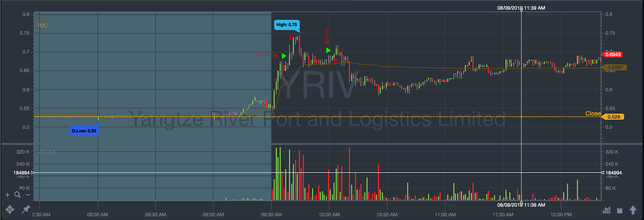Viewport: 644px width, 220px height.
Task: Click the zoom out minus icon
Action: [28, 195]
